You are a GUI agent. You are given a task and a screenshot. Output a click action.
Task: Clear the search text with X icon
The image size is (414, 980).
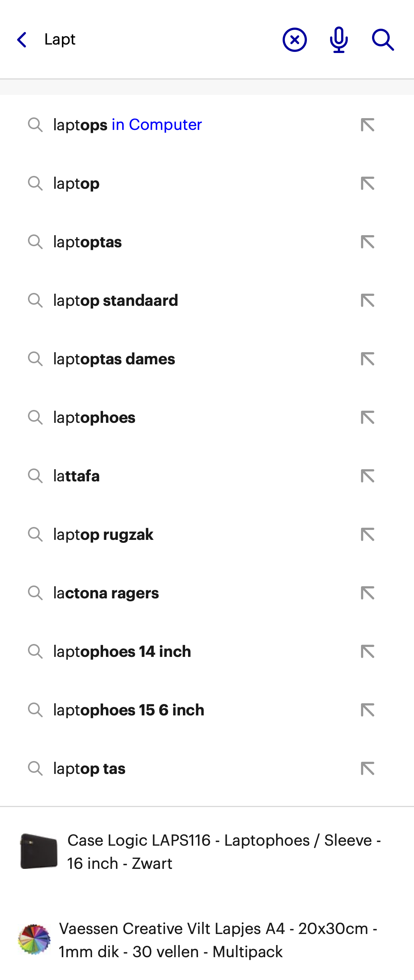[294, 40]
